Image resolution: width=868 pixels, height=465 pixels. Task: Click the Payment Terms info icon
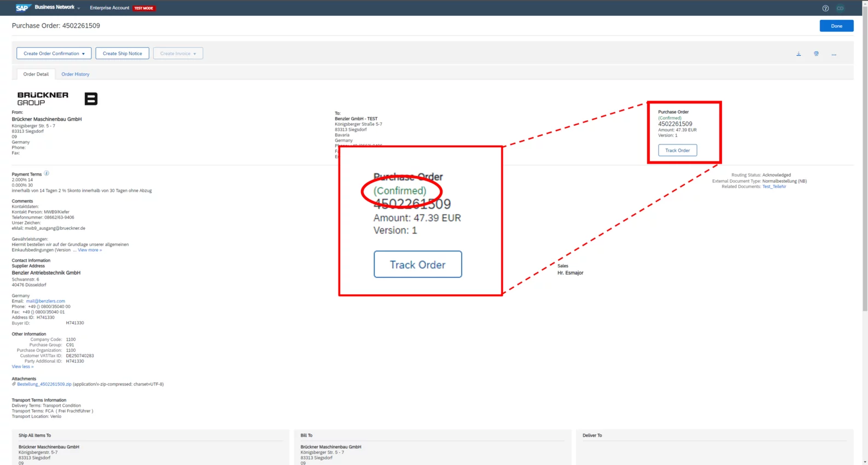click(x=46, y=173)
